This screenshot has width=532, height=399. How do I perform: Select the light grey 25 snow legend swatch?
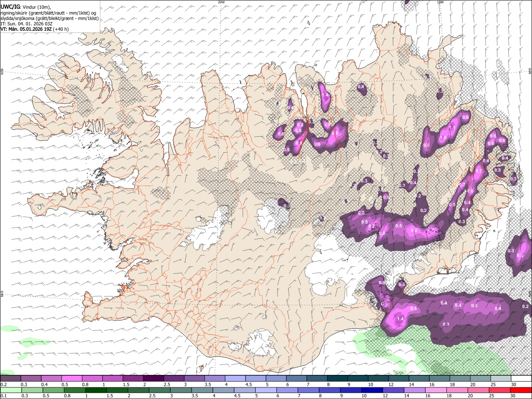pos(501,378)
